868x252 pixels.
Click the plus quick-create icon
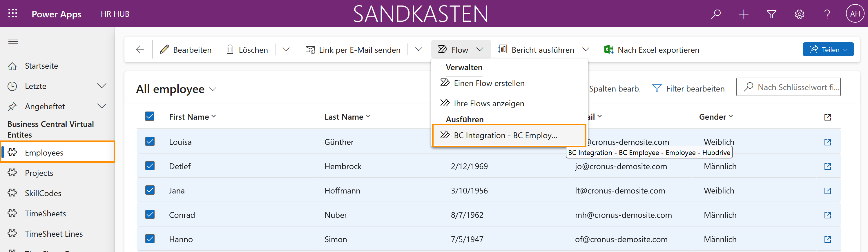coord(743,14)
